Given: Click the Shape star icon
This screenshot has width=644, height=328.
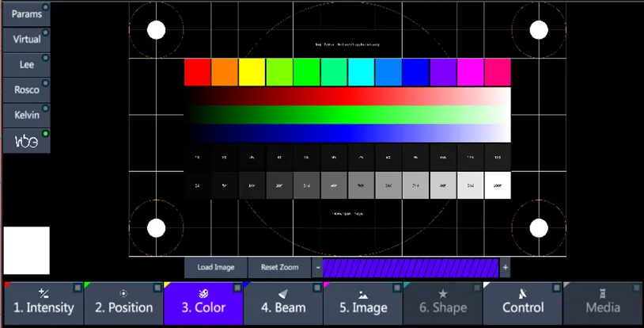Looking at the screenshot, I should [443, 293].
